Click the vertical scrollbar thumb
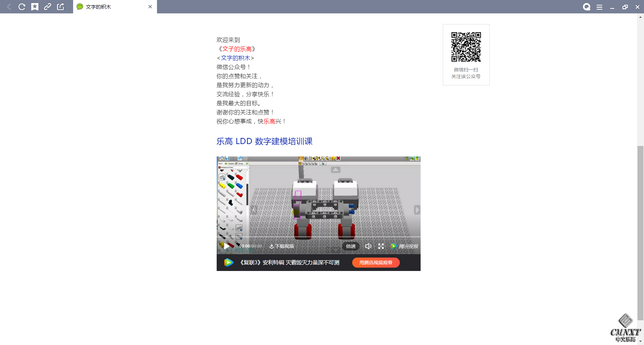The image size is (644, 345). click(x=641, y=233)
